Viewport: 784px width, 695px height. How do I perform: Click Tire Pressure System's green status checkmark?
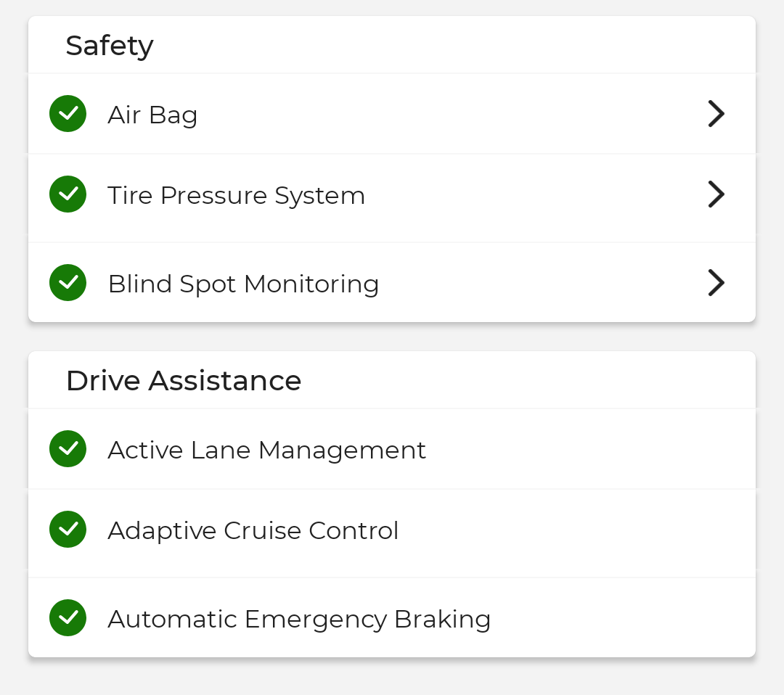68,194
